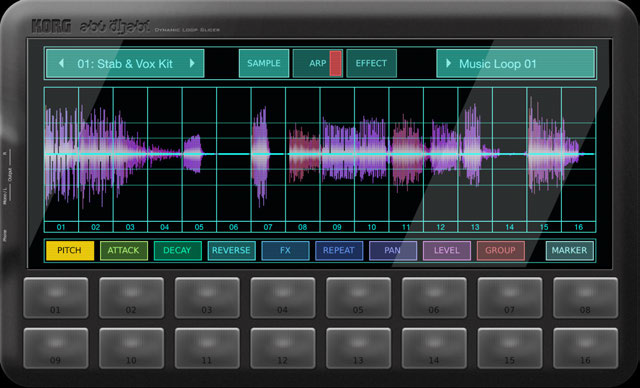This screenshot has width=640, height=388.
Task: Select waveform slice 14
Action: pyautogui.click(x=509, y=159)
